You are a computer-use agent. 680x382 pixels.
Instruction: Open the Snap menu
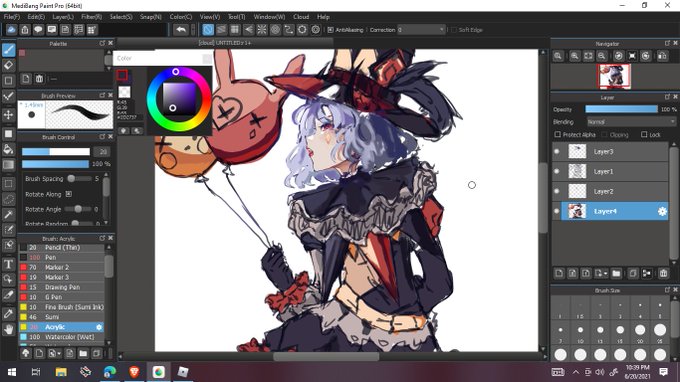pyautogui.click(x=150, y=16)
